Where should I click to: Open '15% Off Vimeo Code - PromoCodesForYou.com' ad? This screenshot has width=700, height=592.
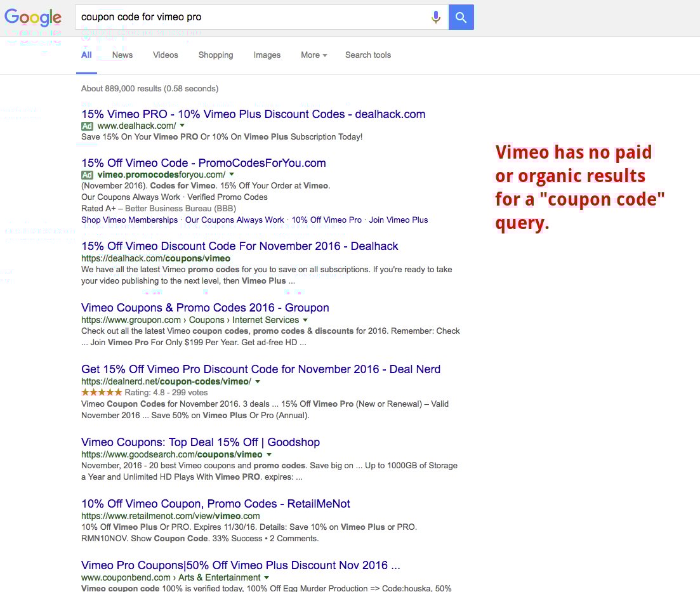204,163
